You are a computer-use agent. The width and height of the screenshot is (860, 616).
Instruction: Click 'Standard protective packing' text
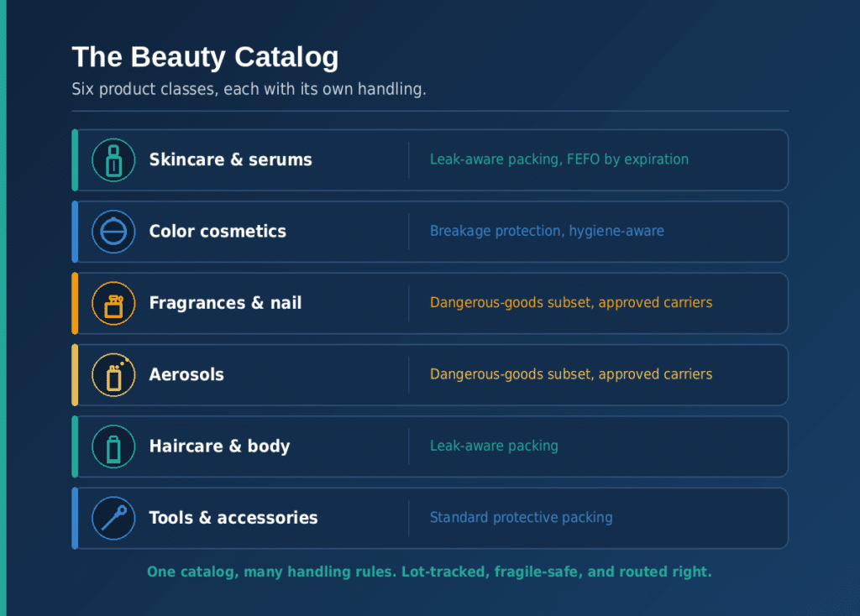click(521, 518)
